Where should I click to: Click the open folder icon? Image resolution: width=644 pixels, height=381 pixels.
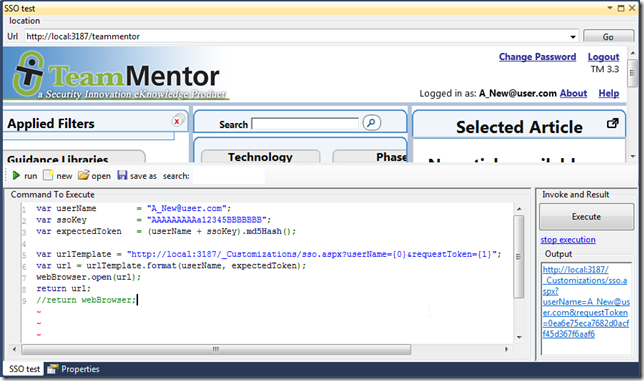coord(83,175)
